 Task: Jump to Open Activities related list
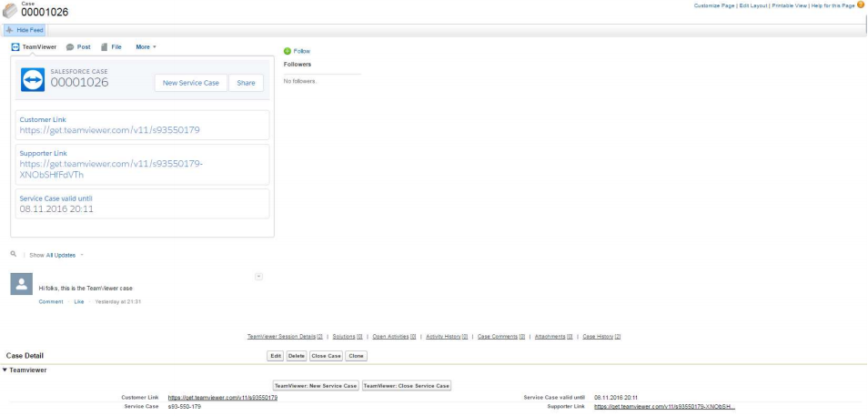coord(394,336)
